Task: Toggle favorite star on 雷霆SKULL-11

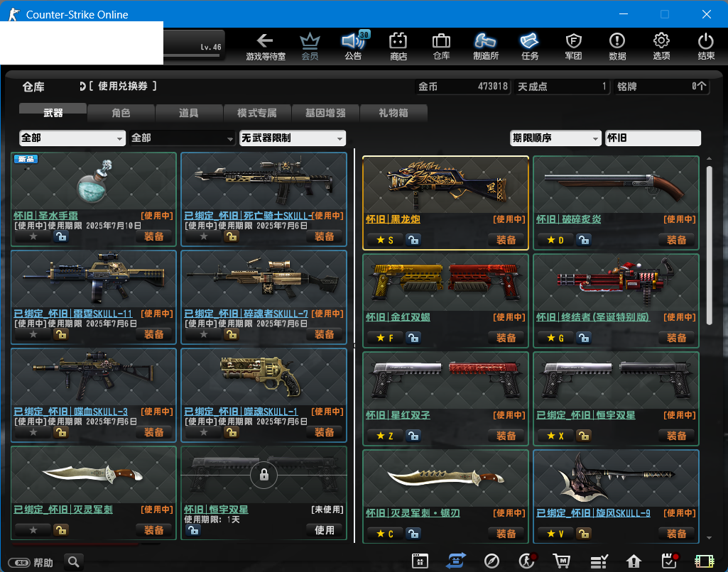Action: [x=33, y=334]
